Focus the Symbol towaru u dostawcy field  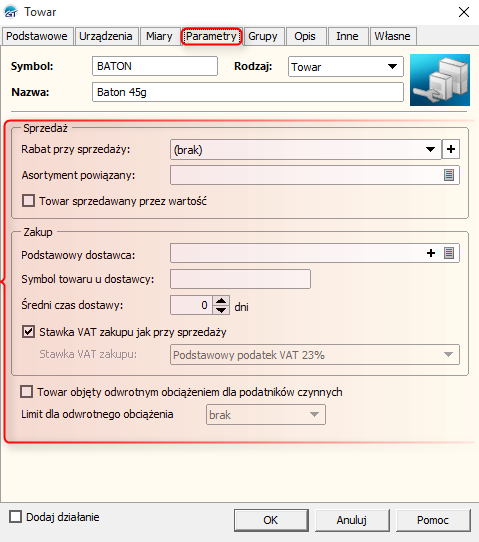(x=240, y=279)
